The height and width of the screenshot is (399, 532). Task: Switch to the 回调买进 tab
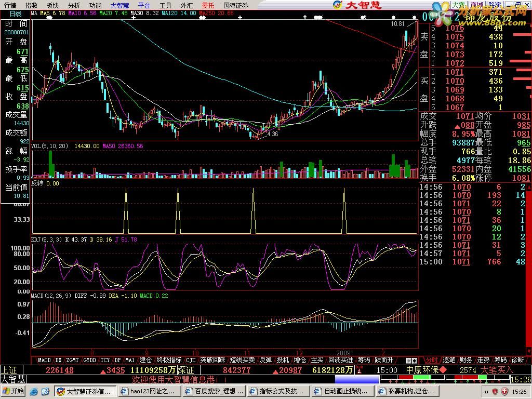[x=341, y=360]
